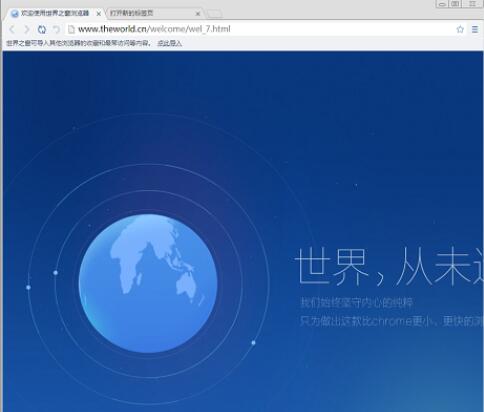Close the browser window
484x412 pixels.
(473, 4)
